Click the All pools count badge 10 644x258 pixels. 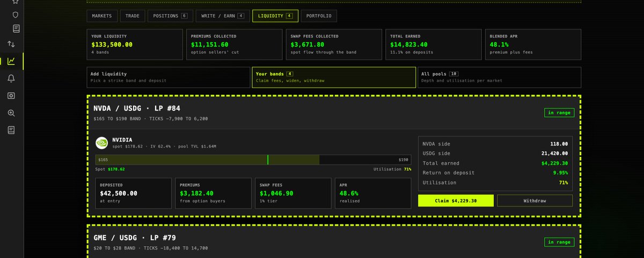454,74
